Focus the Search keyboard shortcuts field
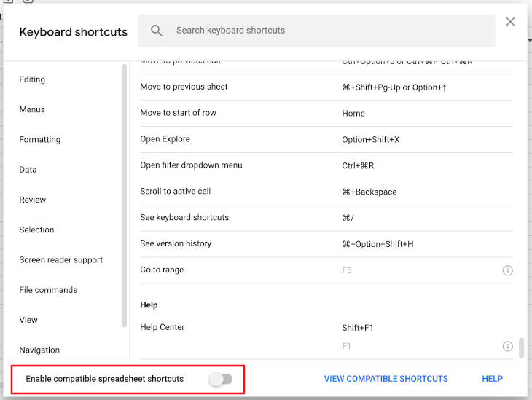532x400 pixels. point(316,31)
